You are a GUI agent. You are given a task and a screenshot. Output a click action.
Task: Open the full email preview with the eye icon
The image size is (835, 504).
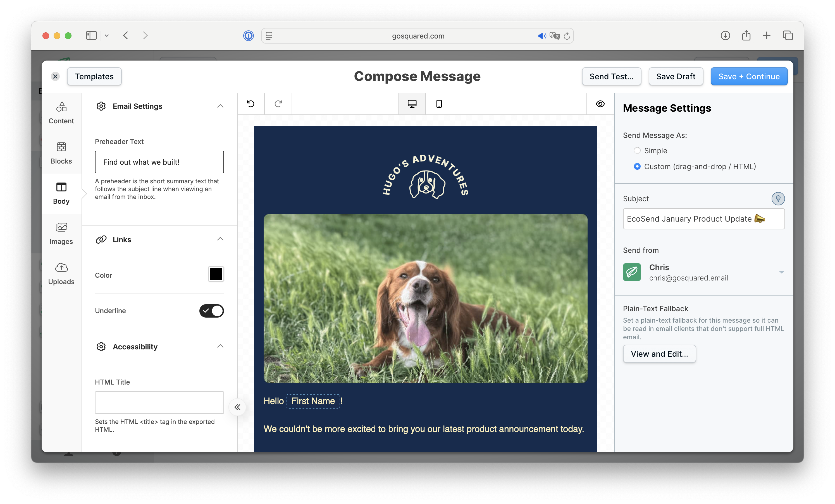[600, 104]
